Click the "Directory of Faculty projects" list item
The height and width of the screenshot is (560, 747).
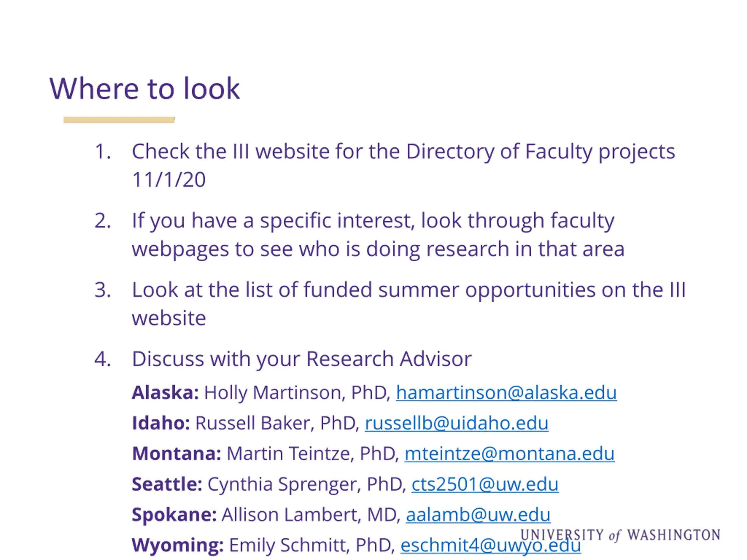tap(403, 151)
